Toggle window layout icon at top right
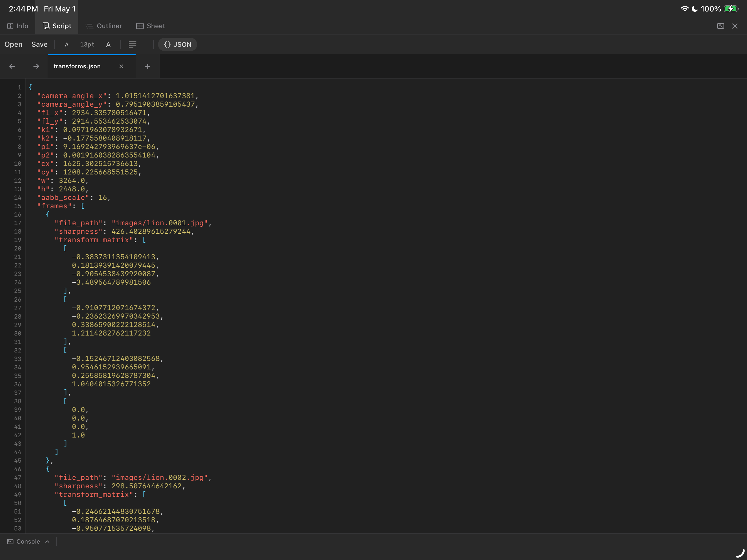 tap(720, 26)
